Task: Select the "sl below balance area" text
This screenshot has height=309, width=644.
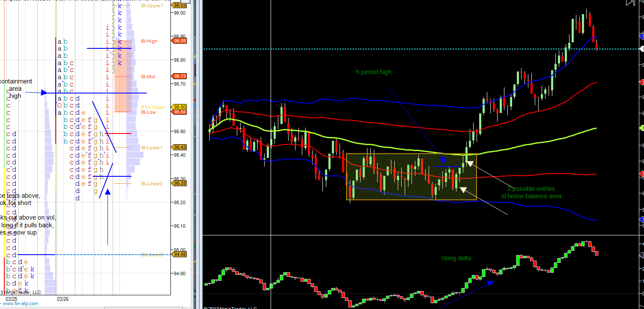Action: [x=531, y=196]
